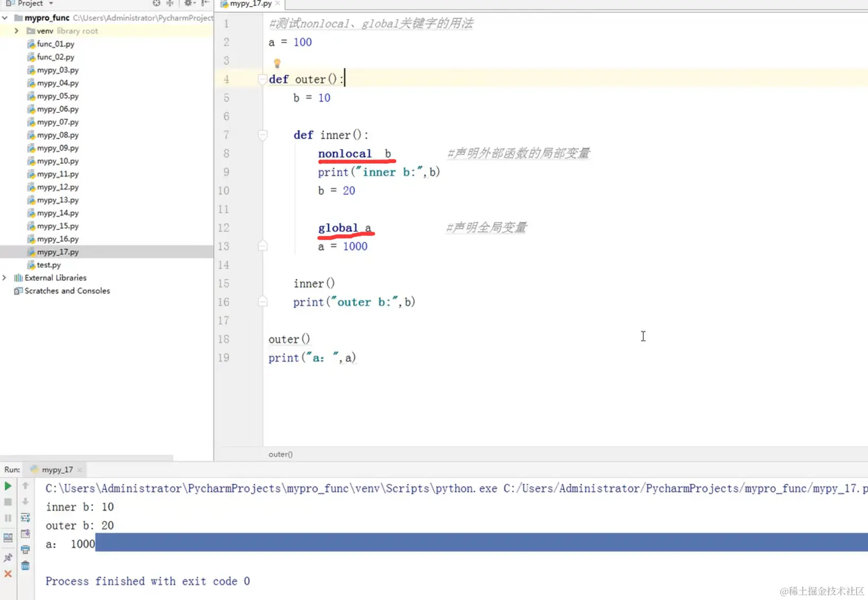
Task: Click 'Process finished with exit code 0' text
Action: [x=148, y=581]
